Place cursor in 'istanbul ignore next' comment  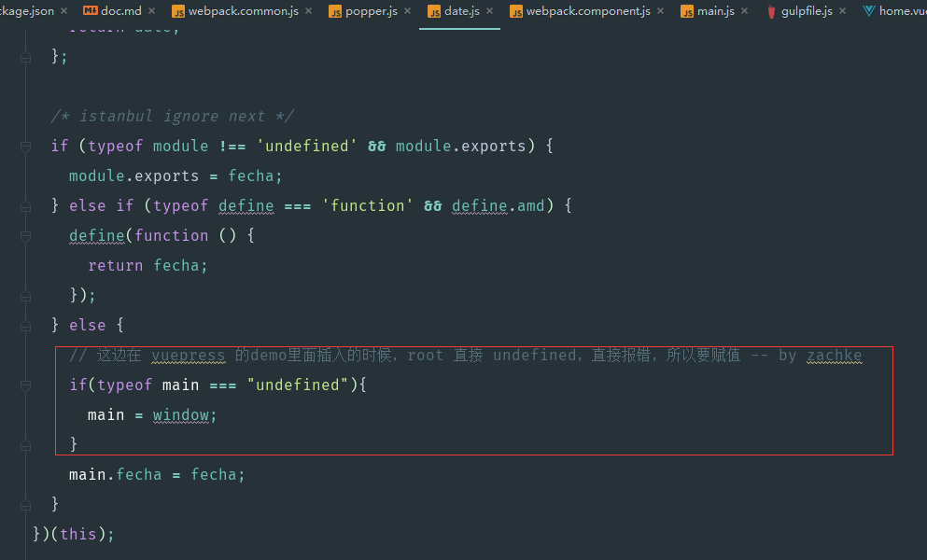pos(172,116)
